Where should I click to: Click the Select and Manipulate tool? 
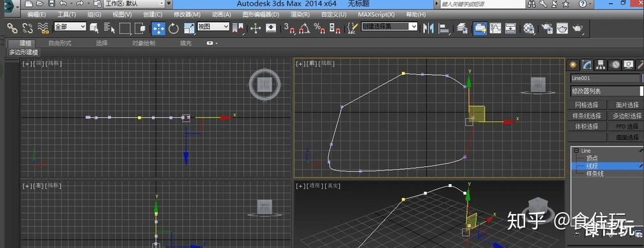pyautogui.click(x=256, y=28)
